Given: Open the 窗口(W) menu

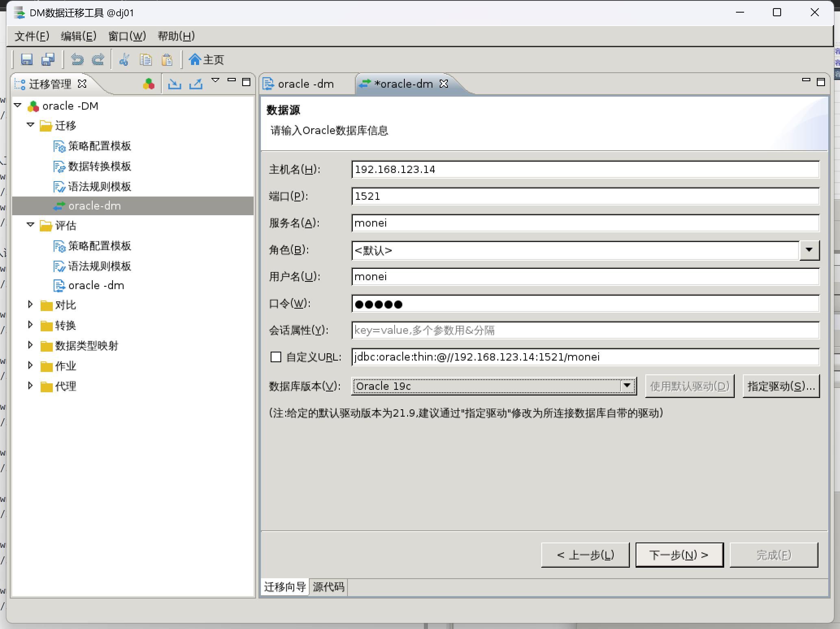Looking at the screenshot, I should 127,36.
